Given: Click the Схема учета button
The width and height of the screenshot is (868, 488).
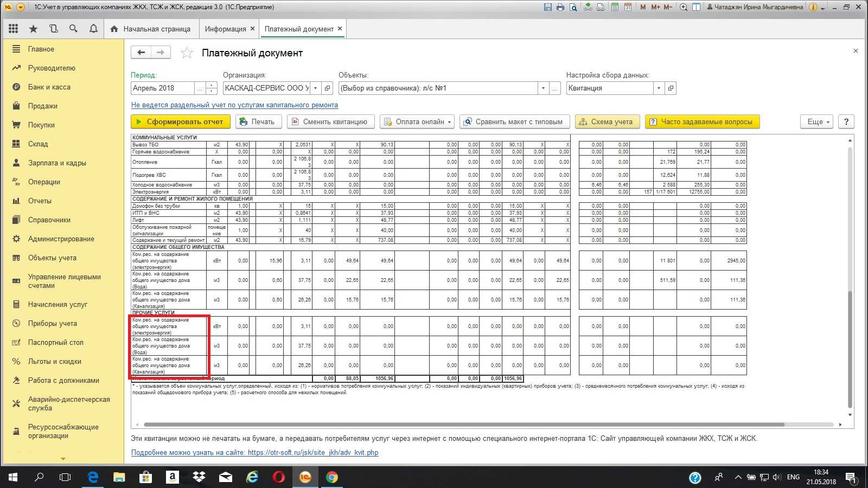Looking at the screenshot, I should (x=608, y=121).
